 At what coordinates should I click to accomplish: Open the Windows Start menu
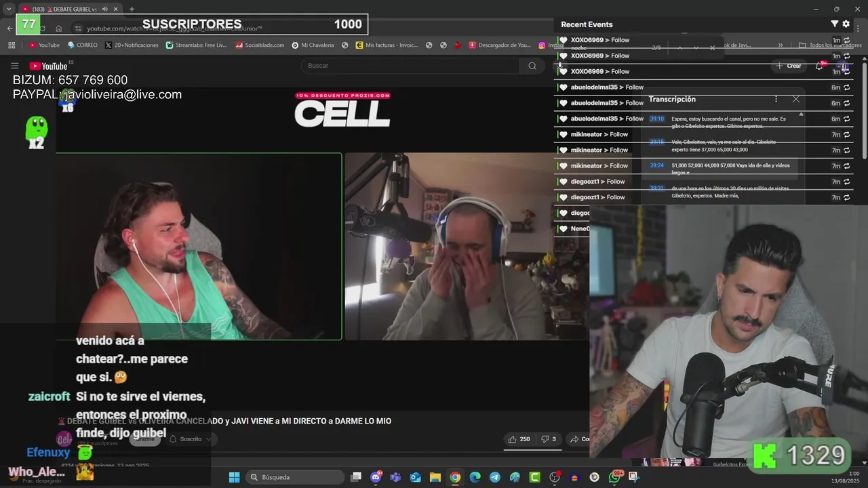(234, 477)
